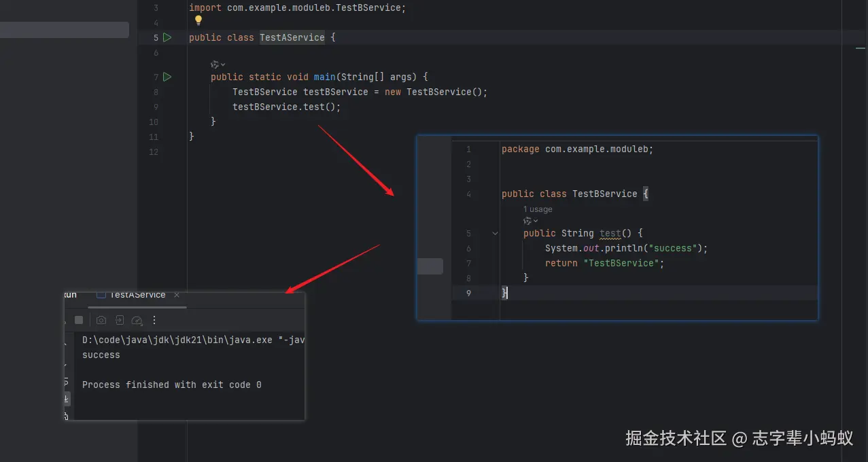
Task: Run the TestAService class from gutter arrow
Action: pyautogui.click(x=167, y=37)
